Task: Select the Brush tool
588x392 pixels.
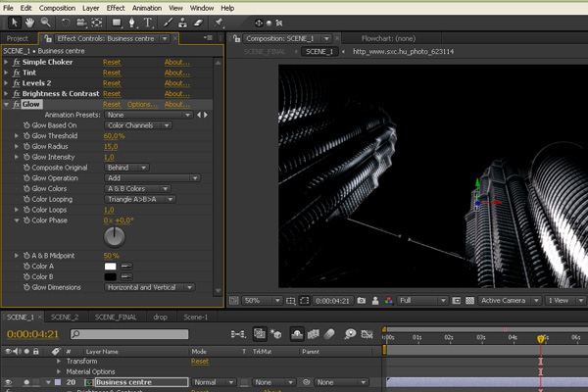Action: [x=168, y=23]
